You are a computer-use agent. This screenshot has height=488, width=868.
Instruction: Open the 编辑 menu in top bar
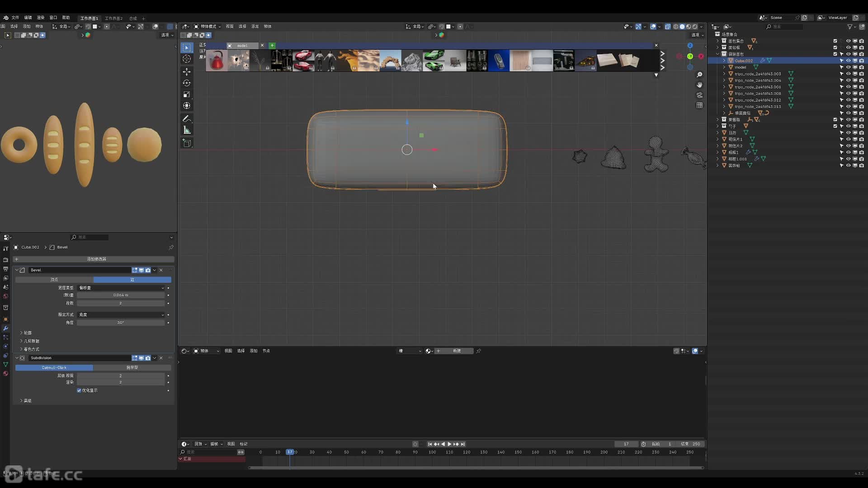pos(28,18)
